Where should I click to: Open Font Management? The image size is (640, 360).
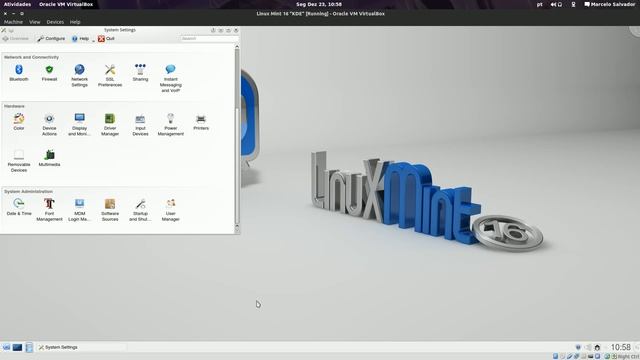click(49, 210)
